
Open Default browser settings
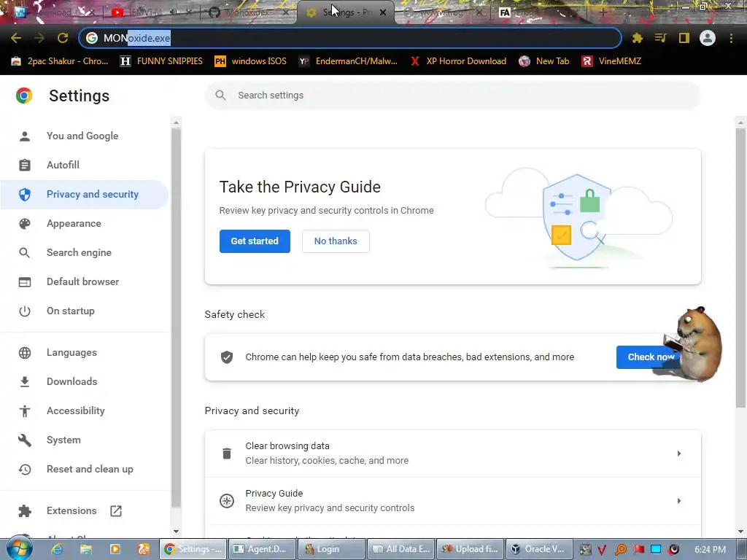click(x=85, y=281)
